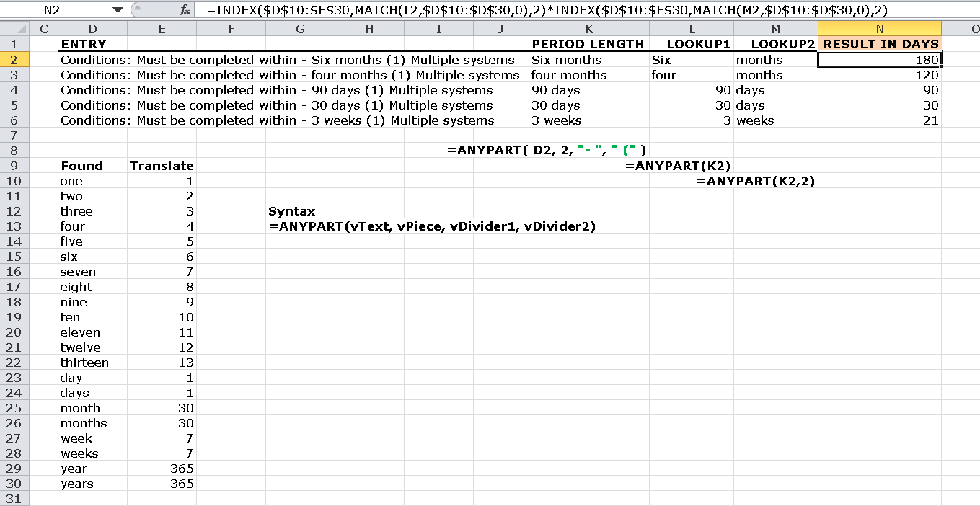Select the ANYPART vText syntax line
Screen dimensions: 980x506
click(432, 226)
